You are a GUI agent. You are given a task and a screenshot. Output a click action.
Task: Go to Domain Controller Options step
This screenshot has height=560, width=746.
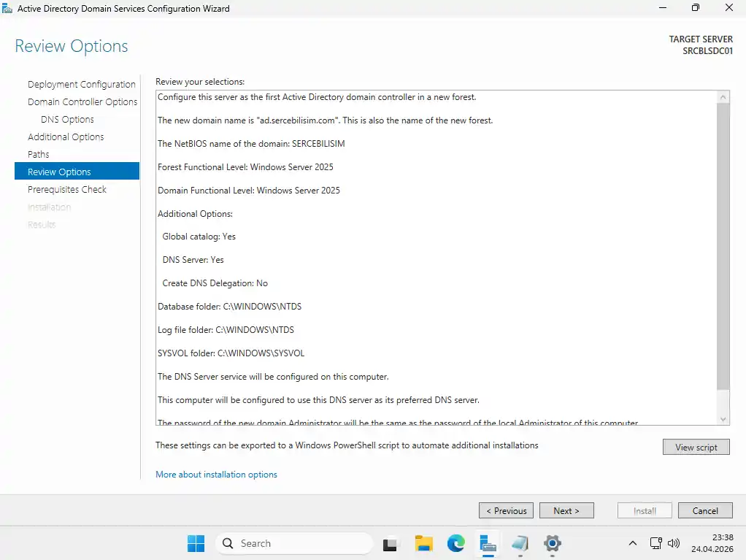pos(82,101)
